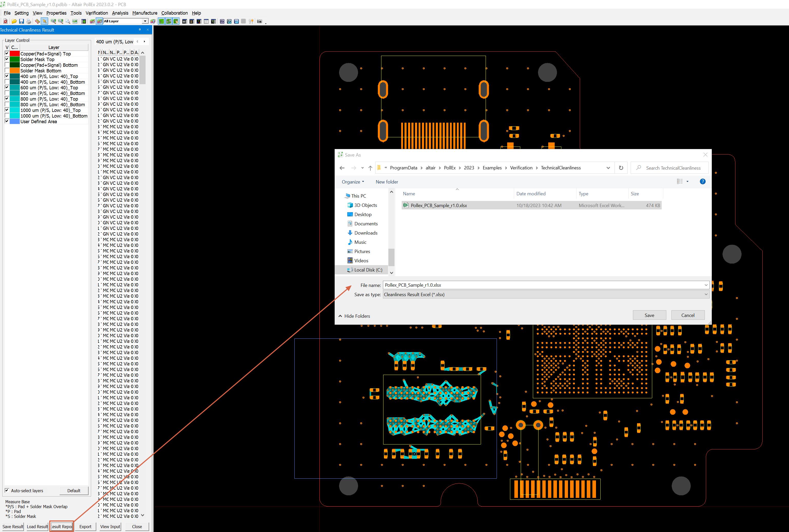
Task: Click the camera screenshot toolbar icon
Action: coord(259,21)
